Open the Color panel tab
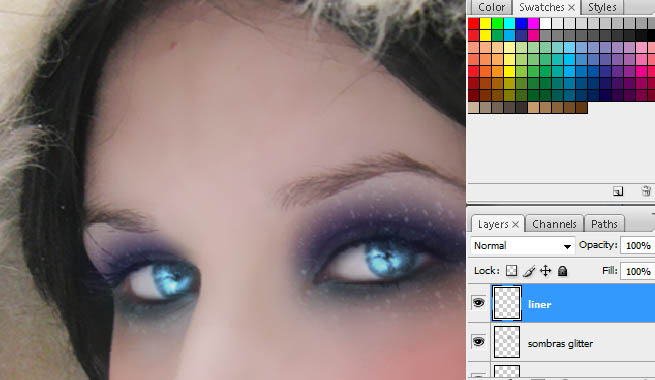Image resolution: width=655 pixels, height=380 pixels. [491, 7]
